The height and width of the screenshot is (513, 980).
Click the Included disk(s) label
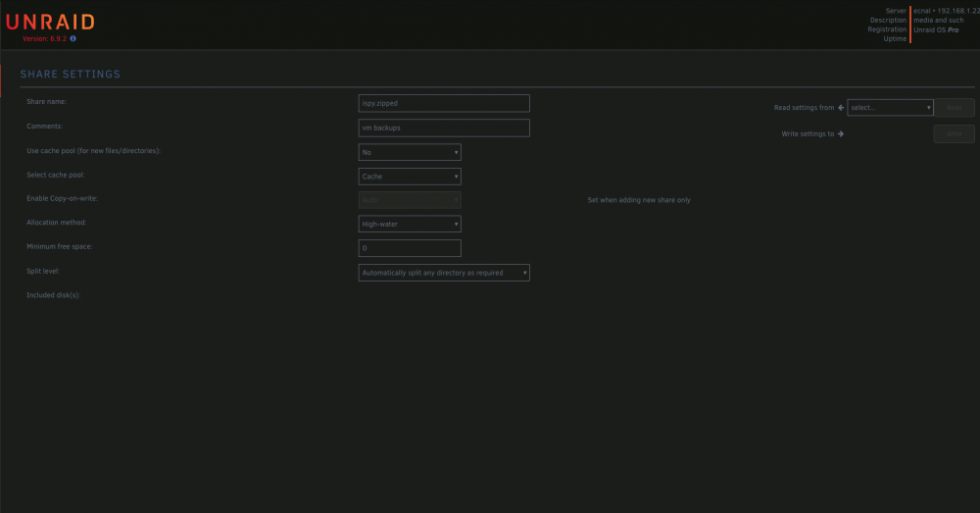(x=53, y=295)
